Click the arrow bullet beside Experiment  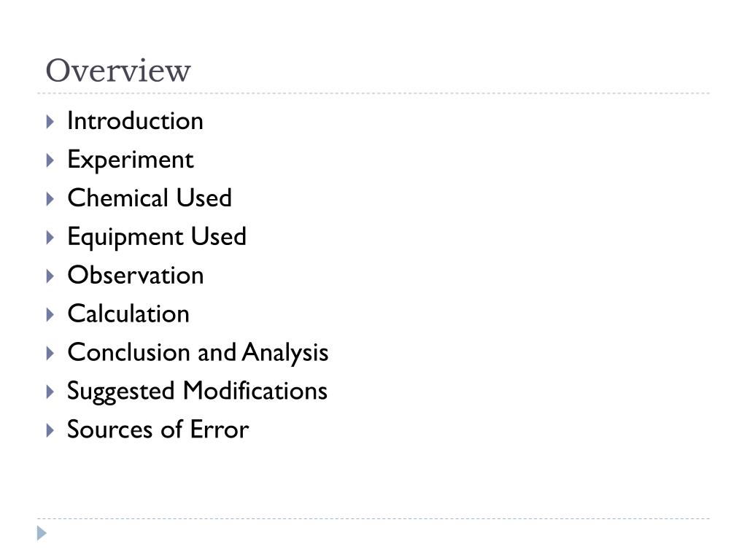50,160
